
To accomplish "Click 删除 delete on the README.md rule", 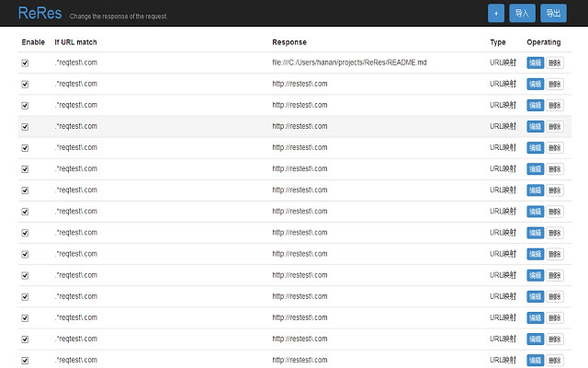I will (554, 63).
